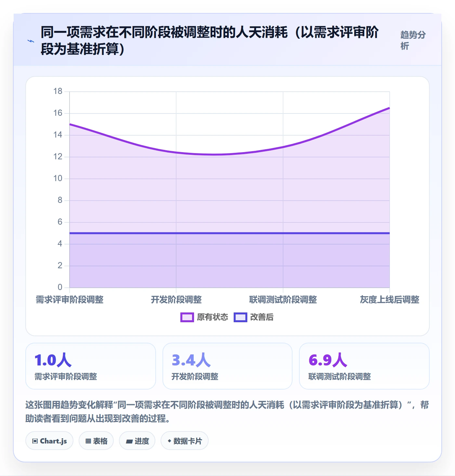
Task: Click the y-axis value 6
Action: pyautogui.click(x=60, y=222)
